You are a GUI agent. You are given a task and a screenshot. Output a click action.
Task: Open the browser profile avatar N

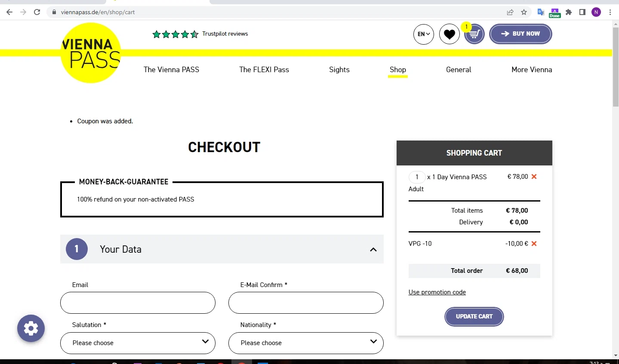[x=596, y=12]
